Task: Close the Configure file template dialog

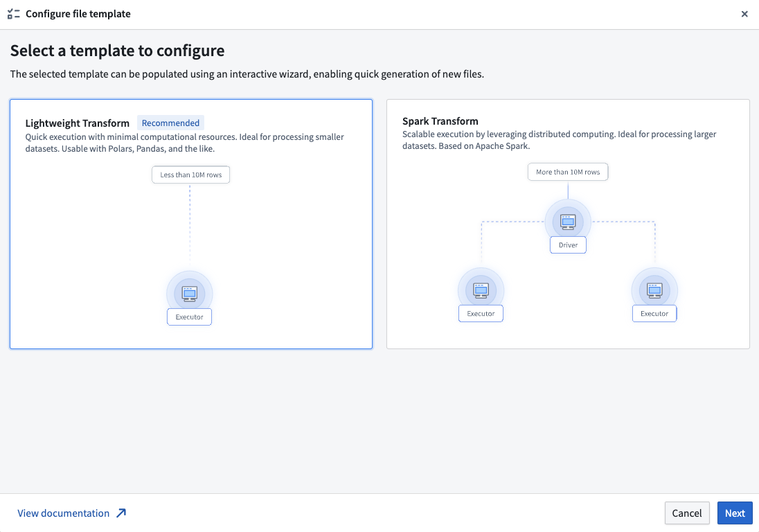Action: tap(744, 14)
